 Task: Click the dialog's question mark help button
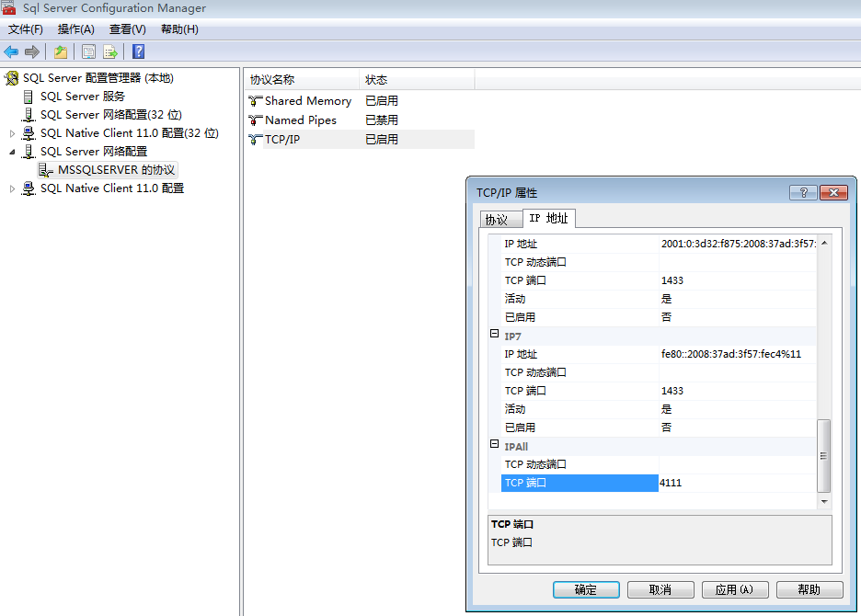point(803,192)
